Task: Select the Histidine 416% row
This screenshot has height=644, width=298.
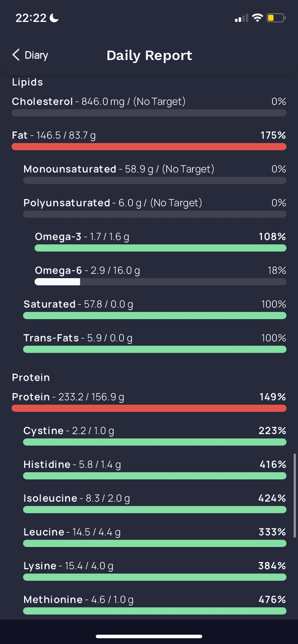Action: tap(155, 469)
